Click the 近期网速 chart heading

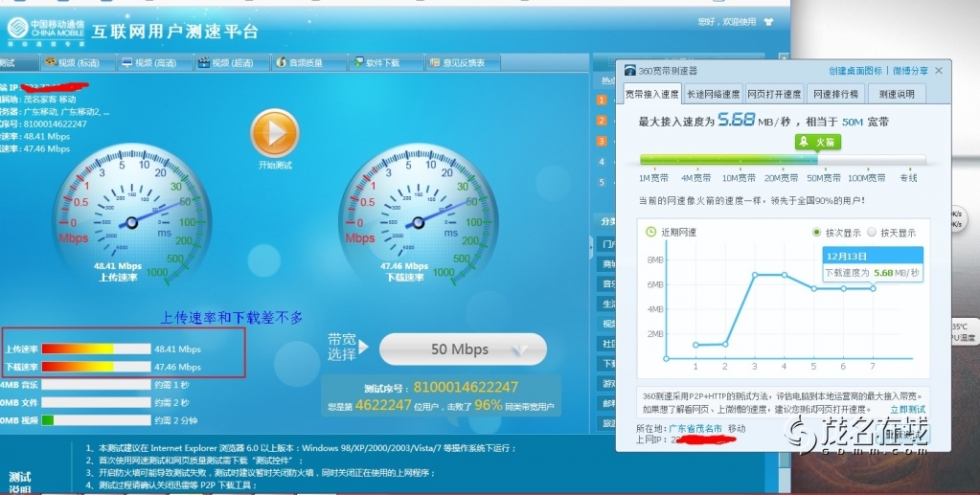(x=679, y=232)
